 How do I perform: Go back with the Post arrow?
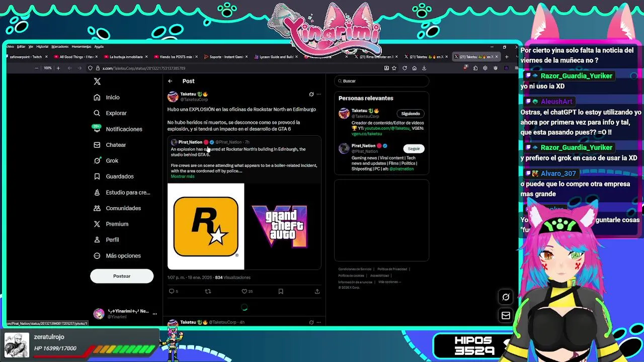click(170, 81)
